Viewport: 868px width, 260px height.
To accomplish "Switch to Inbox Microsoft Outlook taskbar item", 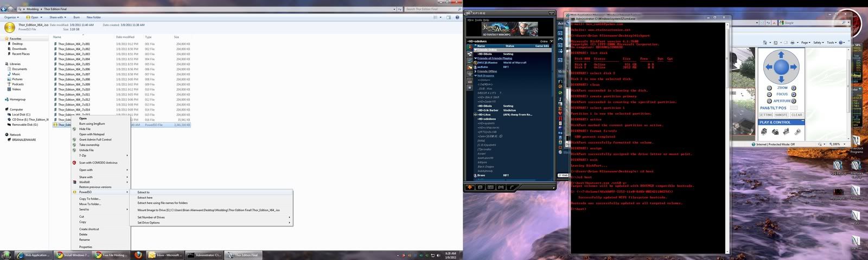I will point(165,255).
